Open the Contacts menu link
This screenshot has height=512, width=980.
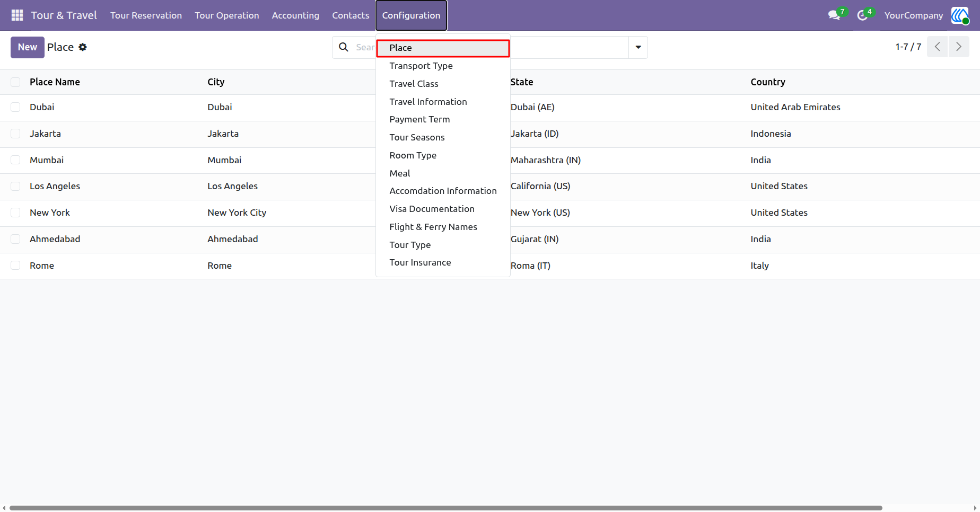click(351, 15)
